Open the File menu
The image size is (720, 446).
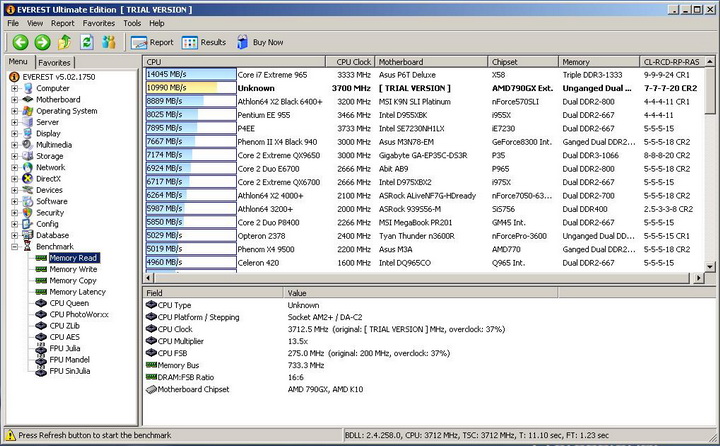tap(13, 23)
